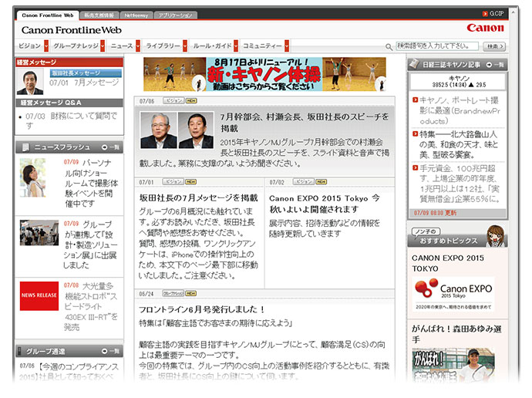Image resolution: width=532 pixels, height=398 pixels.
Task: Switch to the Netfreeway tab
Action: click(x=136, y=15)
